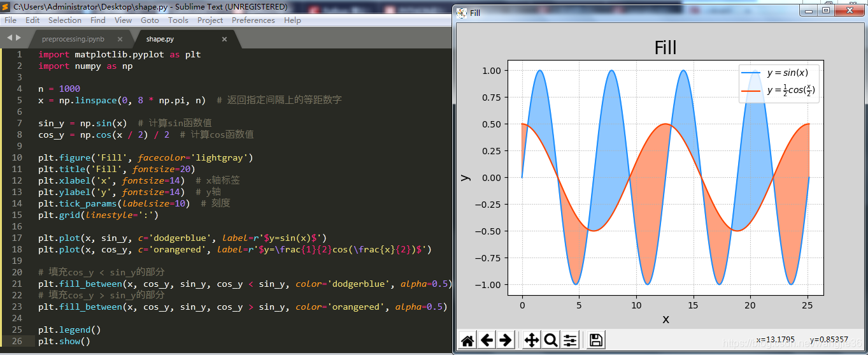The image size is (868, 355).
Task: Open the View menu
Action: (123, 20)
